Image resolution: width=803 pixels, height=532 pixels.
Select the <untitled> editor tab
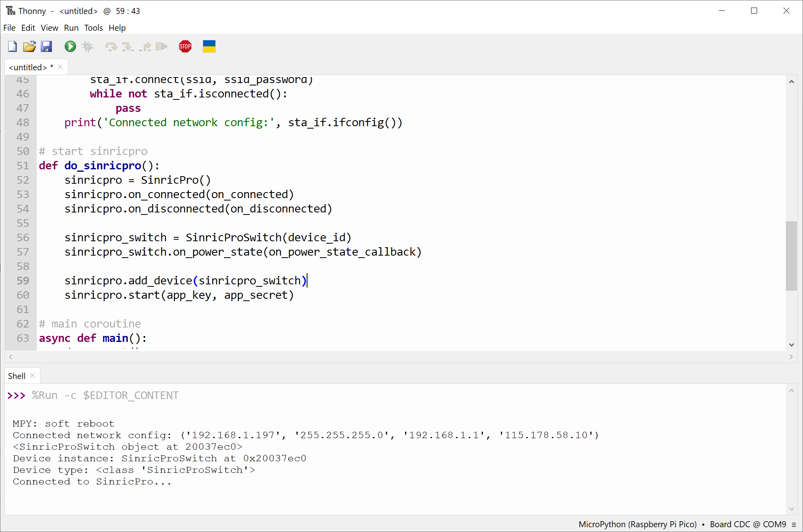coord(28,67)
